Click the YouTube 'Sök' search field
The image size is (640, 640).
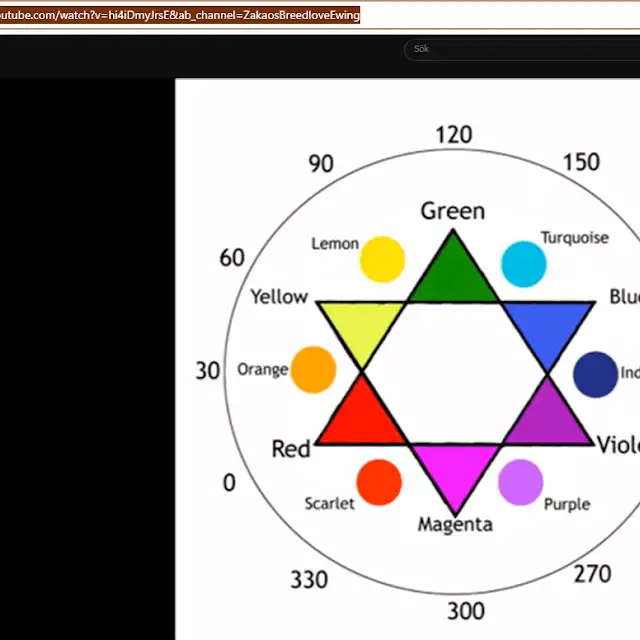tap(520, 49)
